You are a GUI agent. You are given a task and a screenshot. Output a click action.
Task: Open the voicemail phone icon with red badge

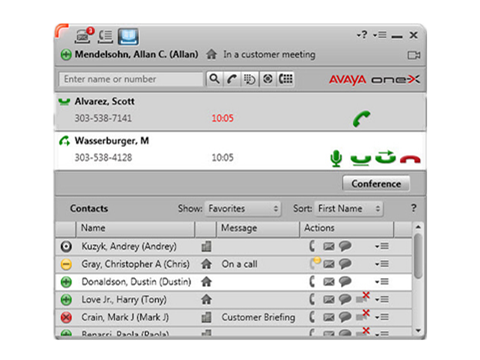pos(84,36)
